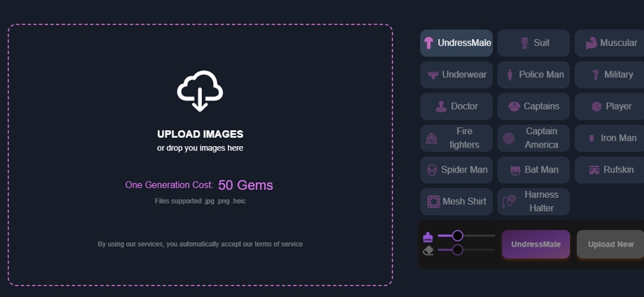The image size is (644, 297).
Task: Click the mask icon on Spider Man
Action: click(x=432, y=170)
